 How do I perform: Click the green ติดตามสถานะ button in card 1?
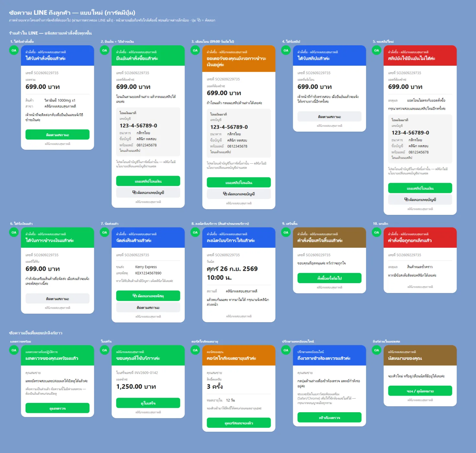point(57,135)
